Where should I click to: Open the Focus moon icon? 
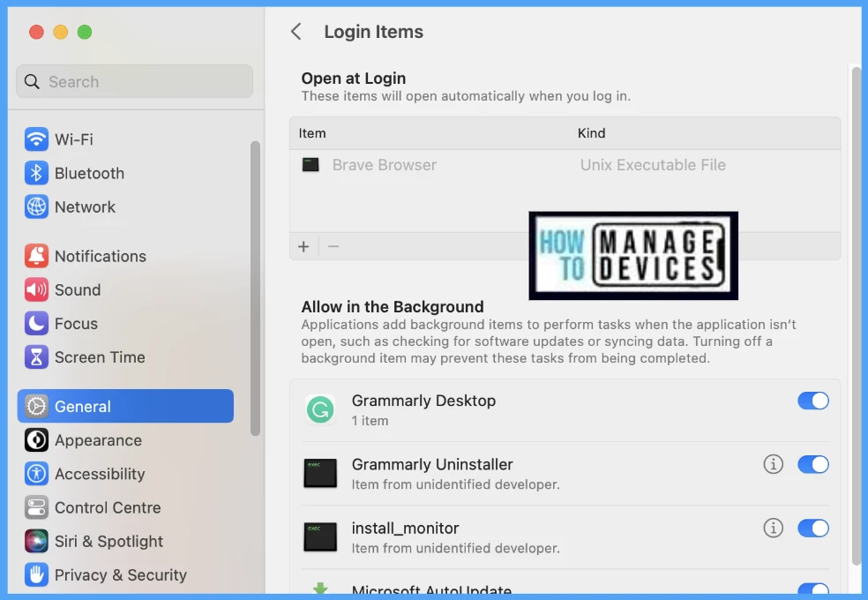pos(36,324)
